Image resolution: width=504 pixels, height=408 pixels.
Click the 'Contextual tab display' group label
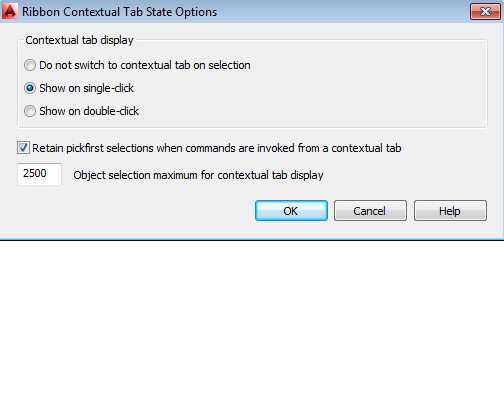coord(79,40)
